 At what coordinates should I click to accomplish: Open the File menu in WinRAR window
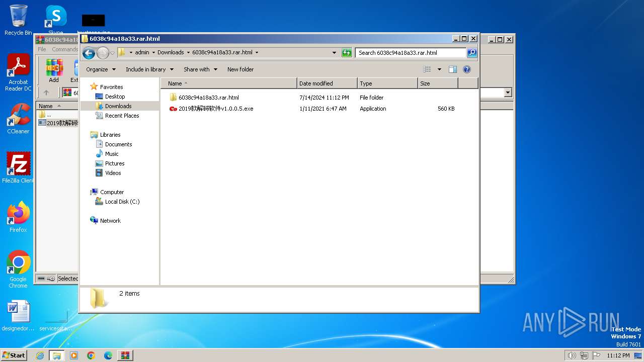click(42, 49)
